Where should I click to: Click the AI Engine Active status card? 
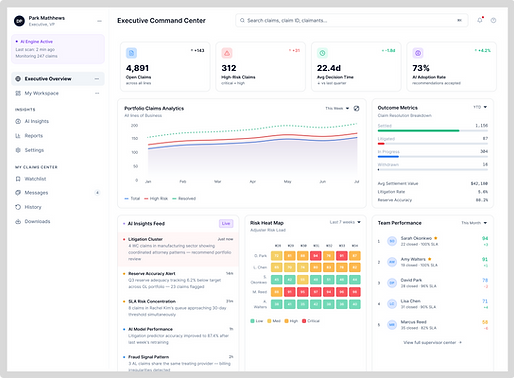pos(58,49)
